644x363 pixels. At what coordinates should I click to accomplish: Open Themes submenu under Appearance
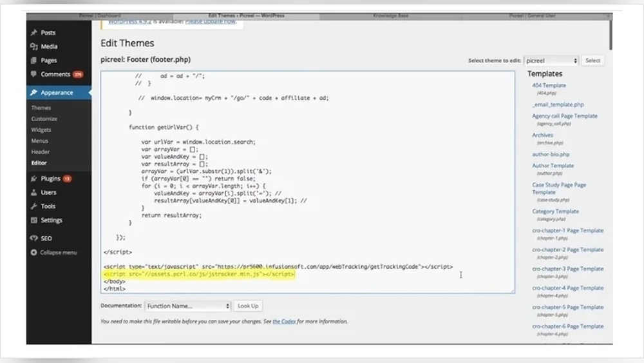coord(41,108)
